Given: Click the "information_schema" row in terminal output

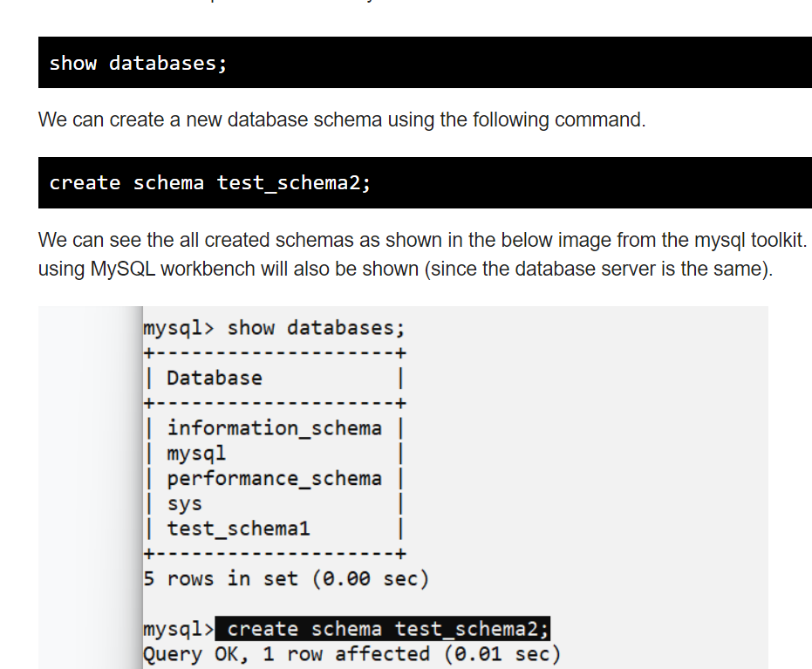Looking at the screenshot, I should [x=274, y=428].
